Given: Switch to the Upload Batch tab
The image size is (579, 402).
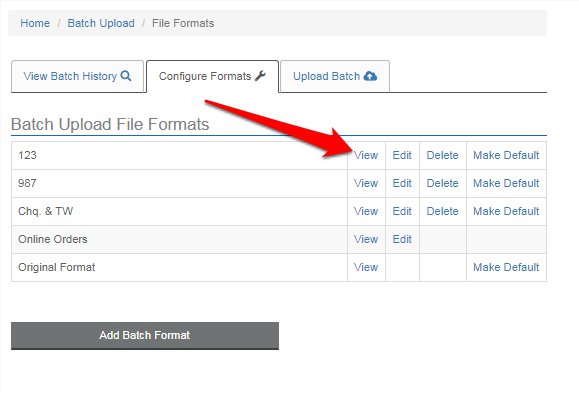Looking at the screenshot, I should pyautogui.click(x=335, y=76).
